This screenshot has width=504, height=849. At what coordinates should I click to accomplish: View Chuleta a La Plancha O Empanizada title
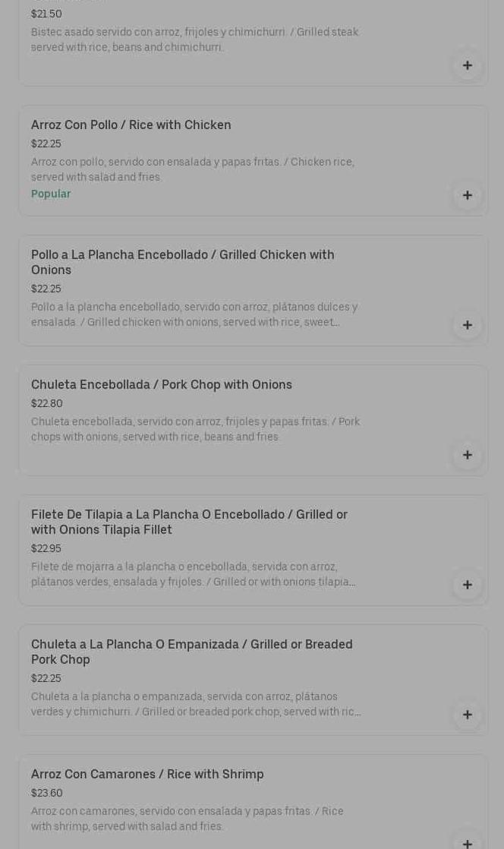[x=191, y=652]
